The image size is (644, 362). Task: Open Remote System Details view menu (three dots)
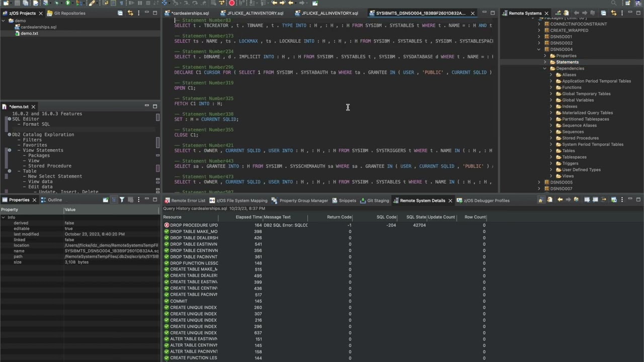(622, 200)
